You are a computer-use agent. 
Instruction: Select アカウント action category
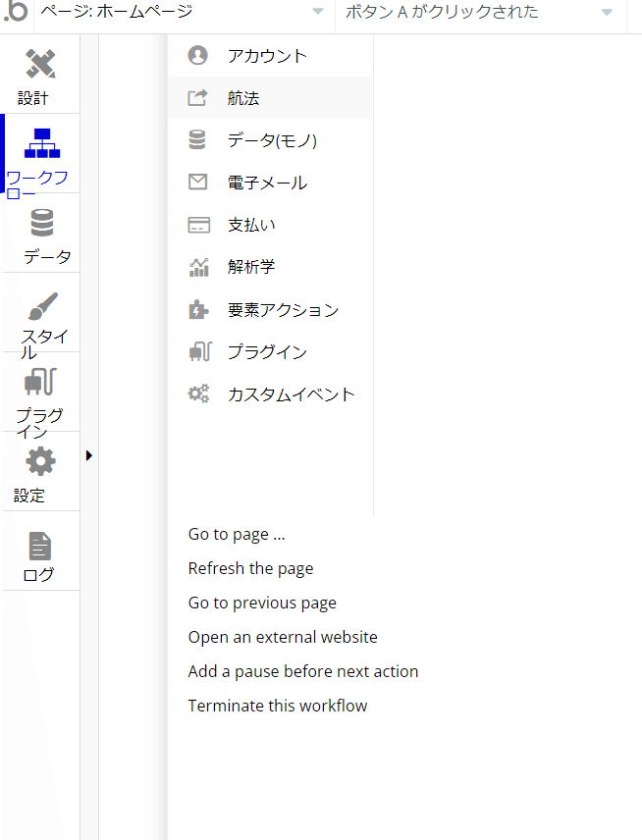pyautogui.click(x=271, y=55)
